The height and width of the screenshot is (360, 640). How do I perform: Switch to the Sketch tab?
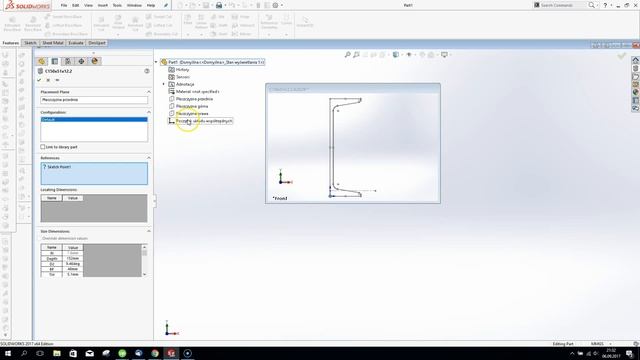point(30,43)
